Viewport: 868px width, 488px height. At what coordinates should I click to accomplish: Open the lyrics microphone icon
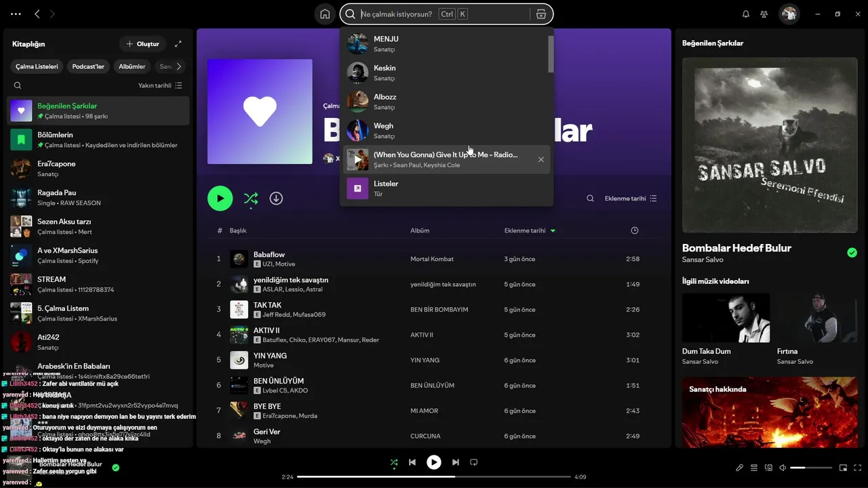[x=740, y=468]
